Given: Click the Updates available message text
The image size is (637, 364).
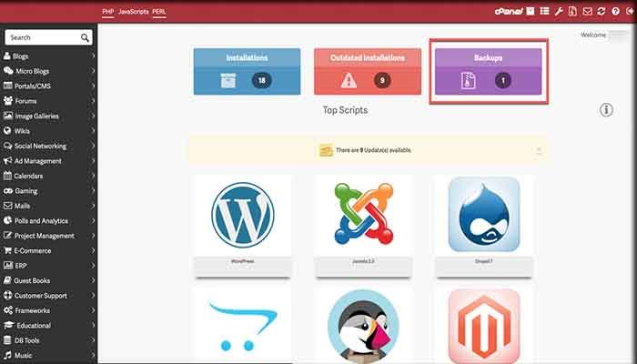Looking at the screenshot, I should [x=373, y=150].
